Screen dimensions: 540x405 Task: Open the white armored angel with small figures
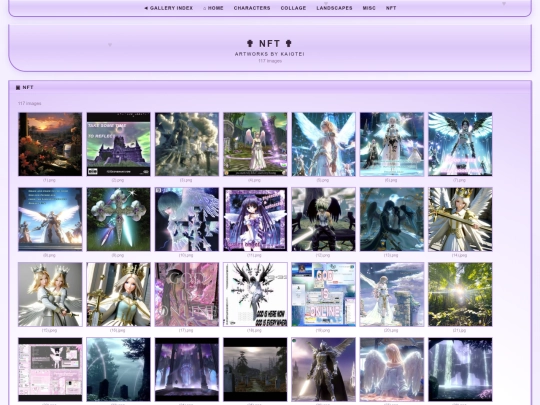pos(392,144)
